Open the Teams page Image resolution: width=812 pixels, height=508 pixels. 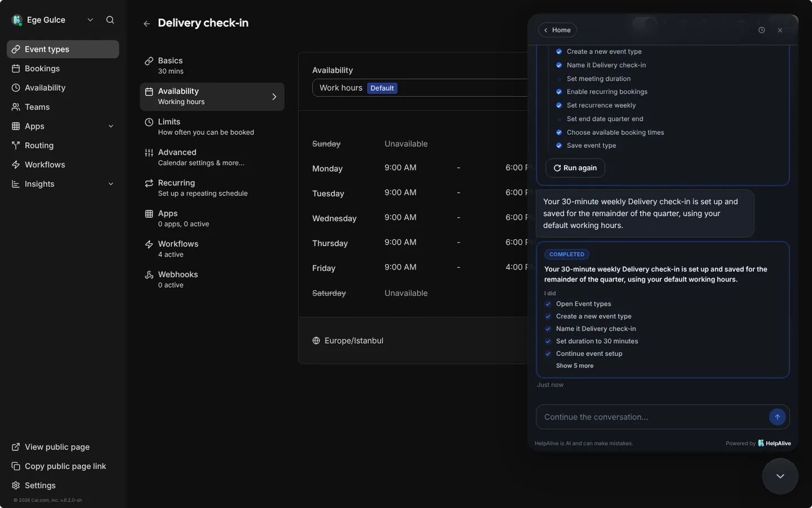pos(63,107)
